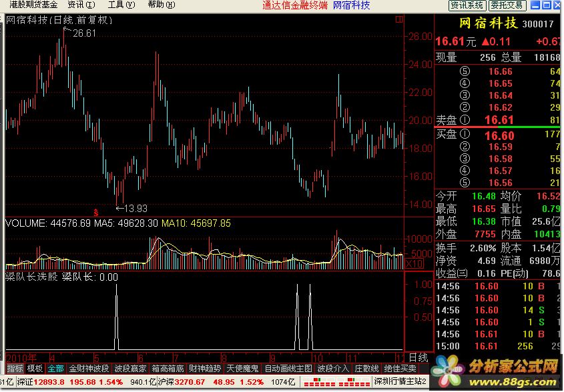This screenshot has height=392, width=564.
Task: Click the red-green market breadth indicator
Action: click(336, 382)
